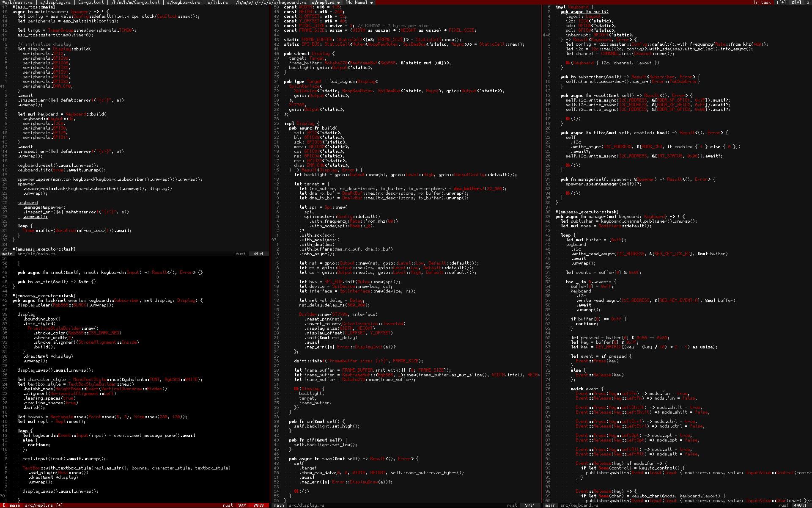The image size is (812, 508).
Task: Switch to tab page 3
Action: tap(807, 2)
